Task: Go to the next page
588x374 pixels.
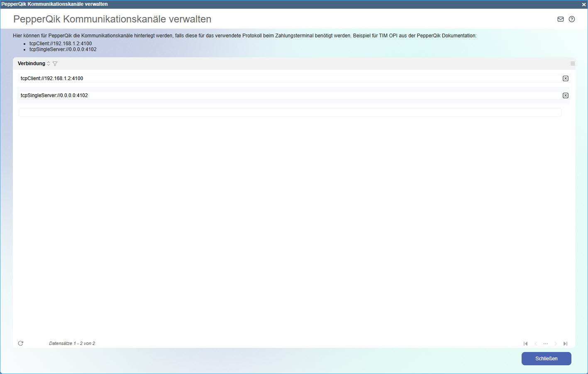Action: (556, 344)
